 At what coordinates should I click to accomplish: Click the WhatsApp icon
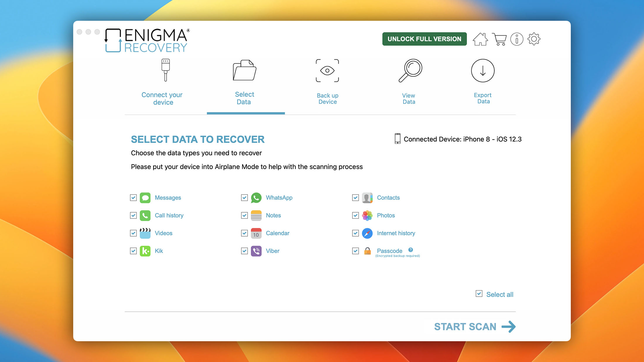(x=256, y=198)
